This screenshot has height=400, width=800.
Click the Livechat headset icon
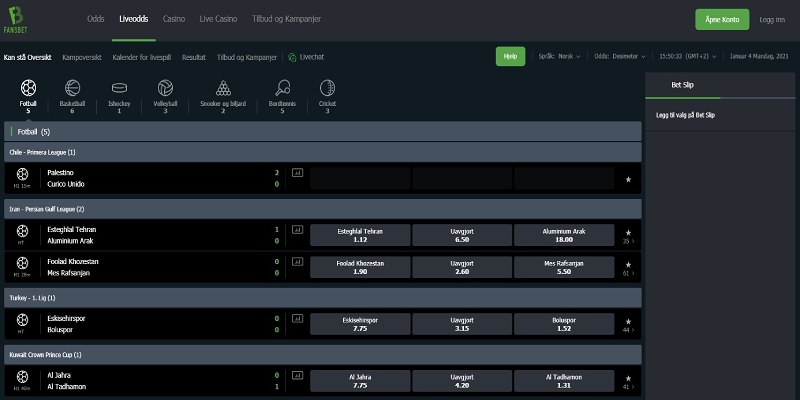292,57
